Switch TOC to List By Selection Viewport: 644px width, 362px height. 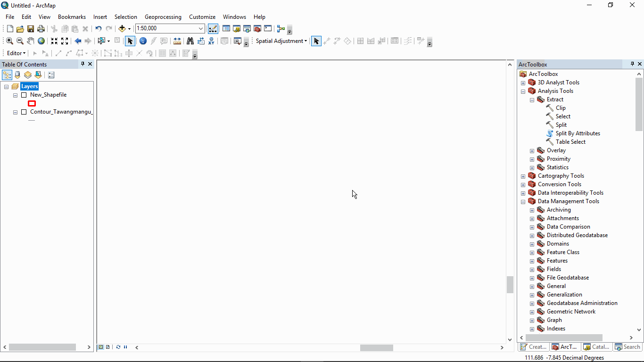38,75
